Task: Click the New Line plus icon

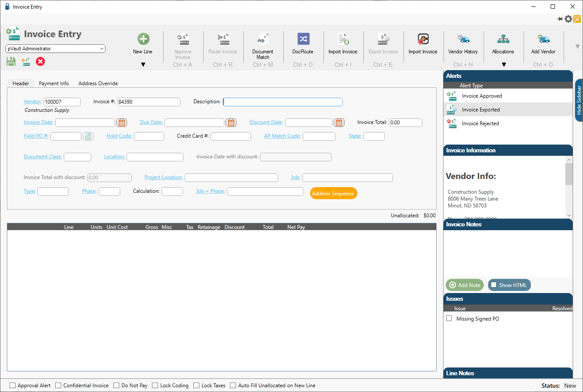Action: (x=143, y=39)
